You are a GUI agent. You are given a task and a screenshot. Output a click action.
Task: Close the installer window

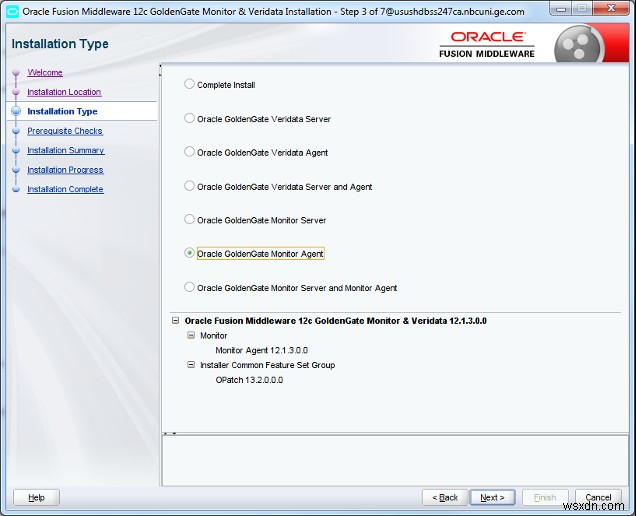[x=612, y=9]
